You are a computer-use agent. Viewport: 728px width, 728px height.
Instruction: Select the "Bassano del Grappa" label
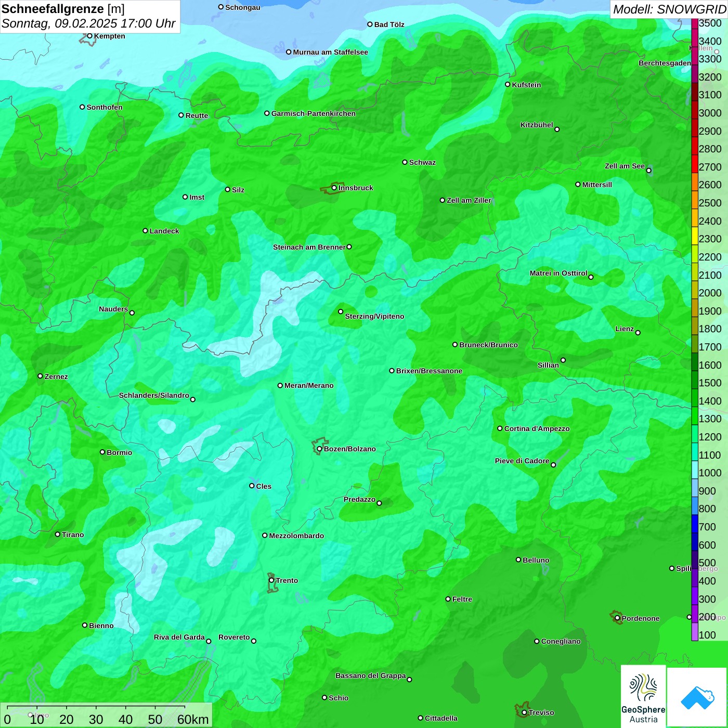(x=370, y=675)
